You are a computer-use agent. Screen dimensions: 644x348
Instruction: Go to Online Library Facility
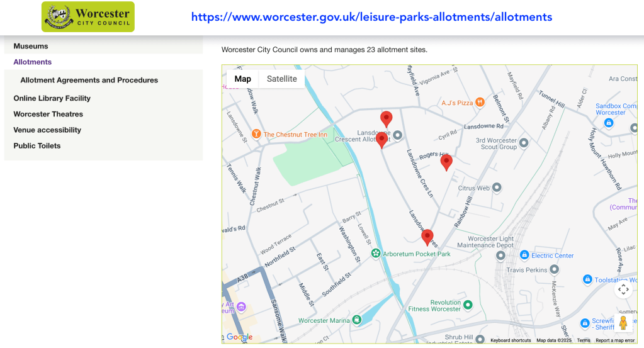pyautogui.click(x=52, y=98)
